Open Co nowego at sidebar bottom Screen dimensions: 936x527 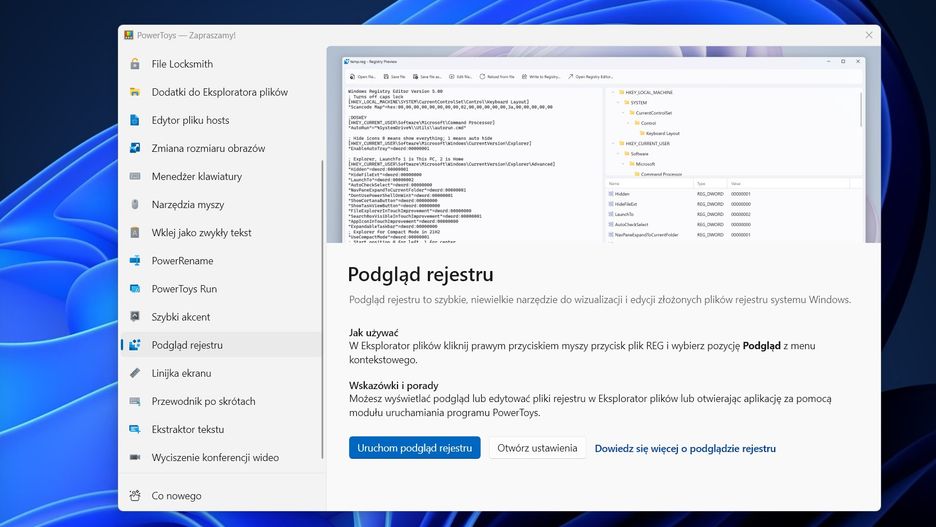pyautogui.click(x=221, y=495)
